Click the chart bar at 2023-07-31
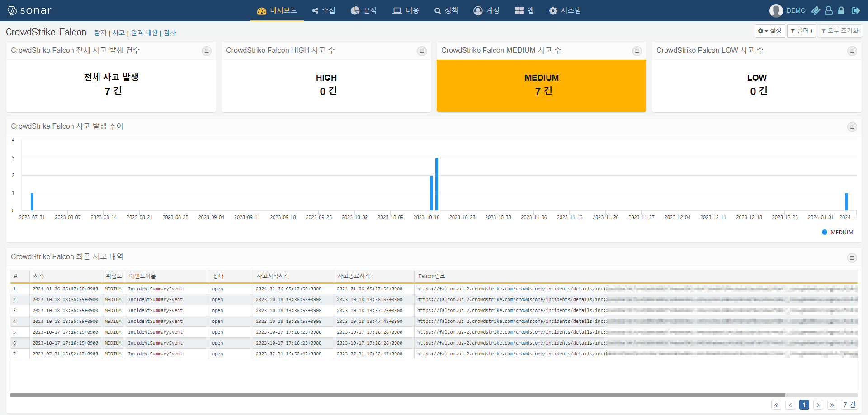This screenshot has height=415, width=868. coord(32,202)
